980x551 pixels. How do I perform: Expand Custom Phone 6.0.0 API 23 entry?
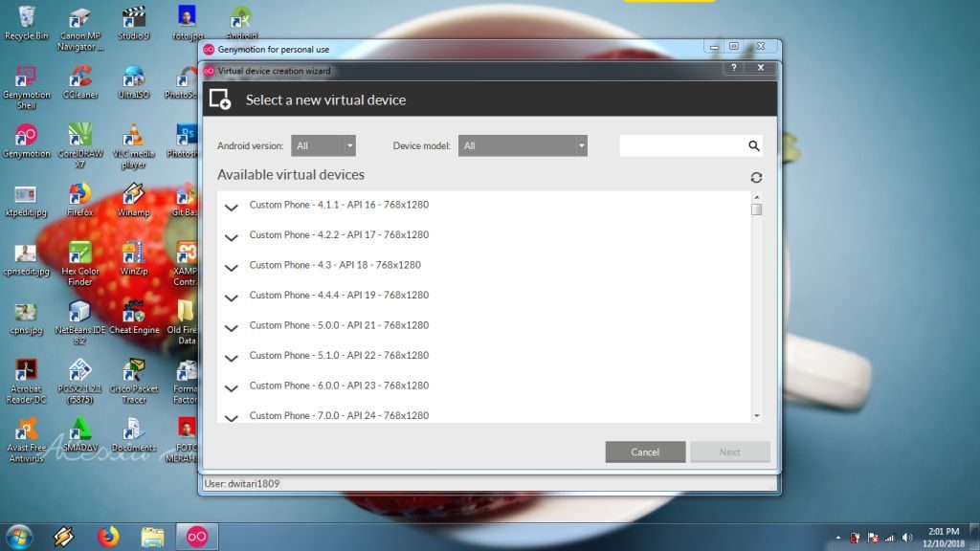(x=232, y=388)
